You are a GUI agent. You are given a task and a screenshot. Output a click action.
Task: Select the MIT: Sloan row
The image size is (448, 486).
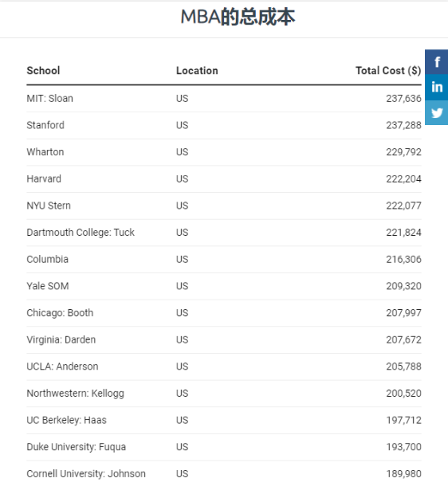coord(224,99)
